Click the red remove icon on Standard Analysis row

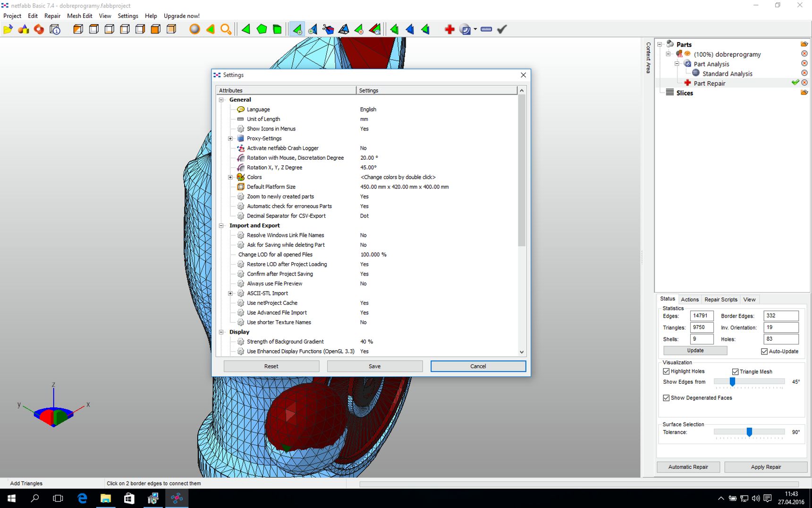[804, 73]
